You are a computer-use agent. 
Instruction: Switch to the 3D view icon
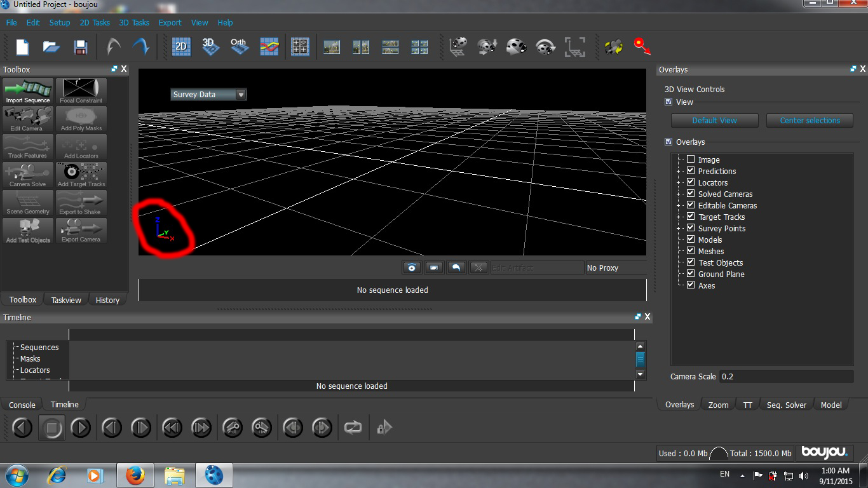210,46
